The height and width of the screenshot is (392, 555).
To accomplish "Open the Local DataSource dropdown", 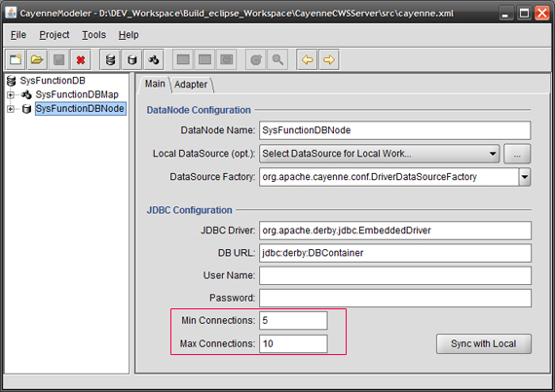I will (x=379, y=154).
